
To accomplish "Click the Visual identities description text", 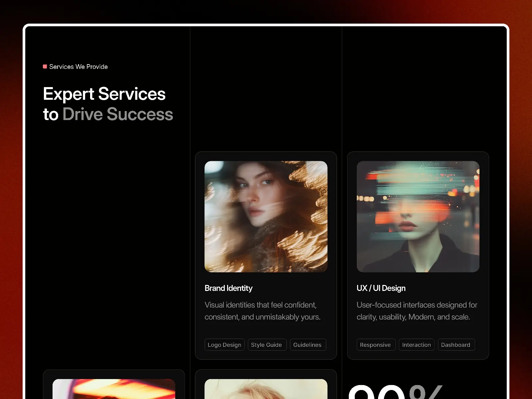I will coord(263,311).
